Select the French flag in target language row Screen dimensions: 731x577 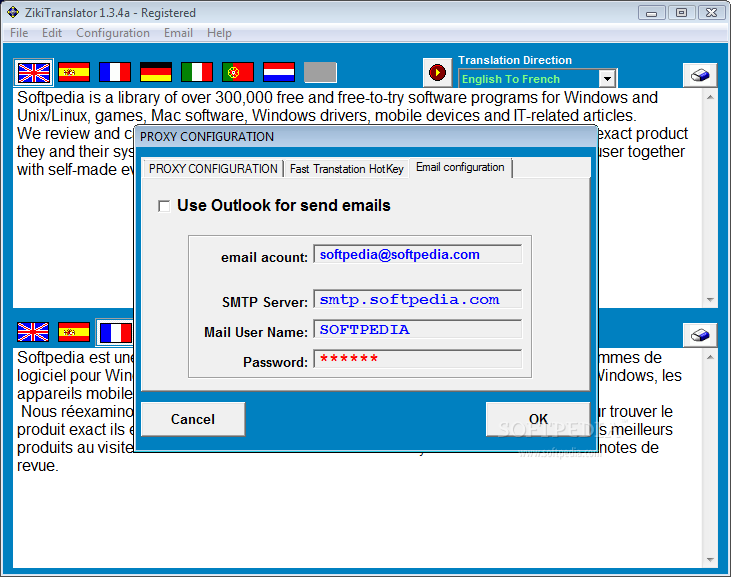pos(115,333)
